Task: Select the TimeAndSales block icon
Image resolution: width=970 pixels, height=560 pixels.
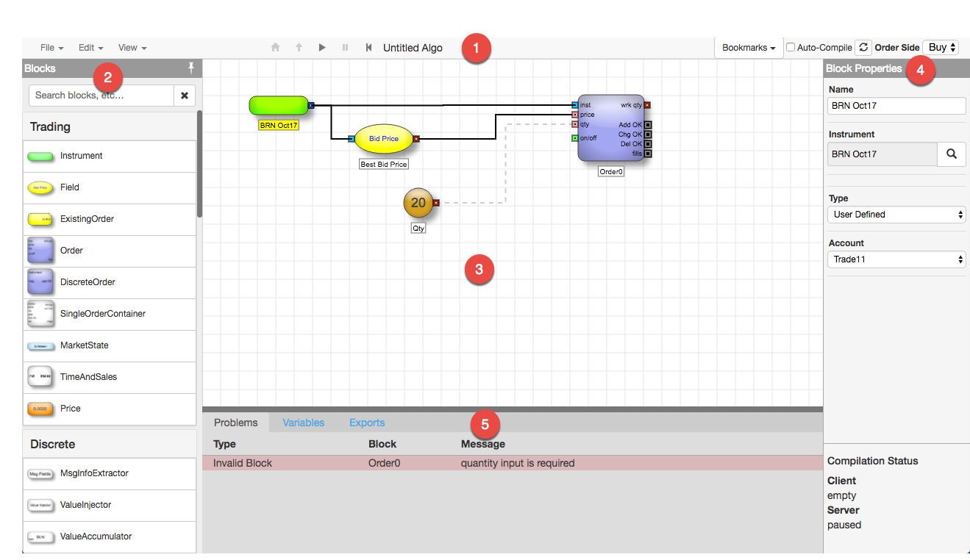Action: click(x=40, y=377)
